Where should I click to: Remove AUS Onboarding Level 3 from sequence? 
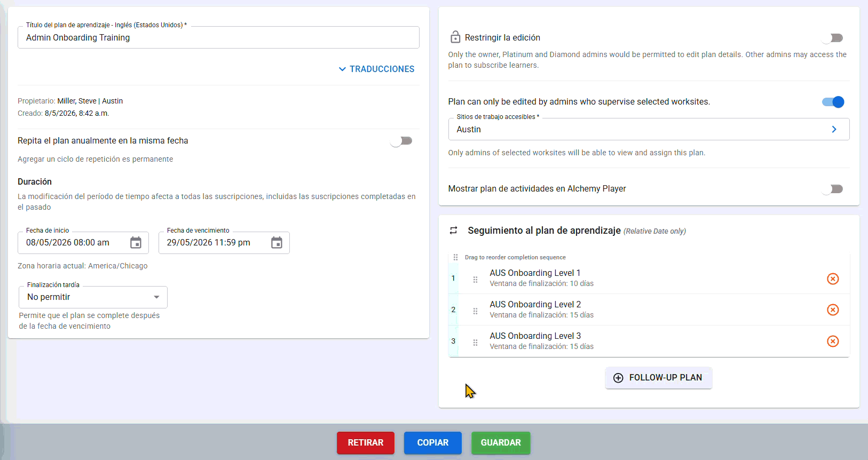tap(833, 342)
